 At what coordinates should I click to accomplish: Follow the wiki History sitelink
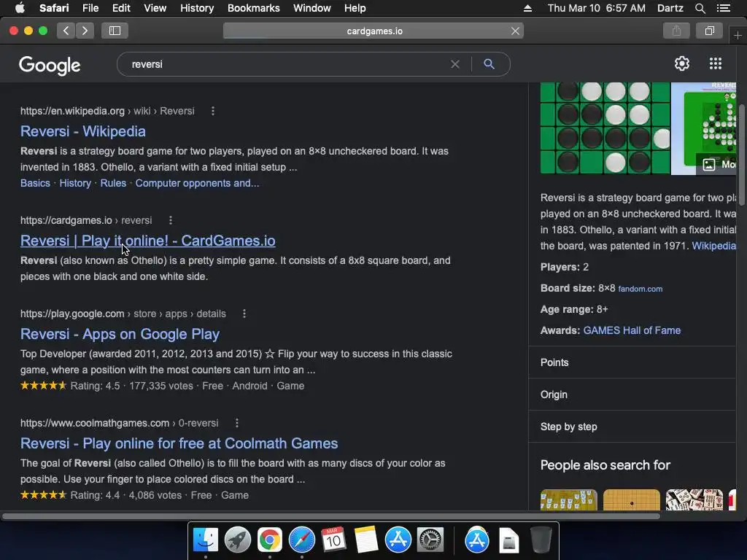[75, 183]
